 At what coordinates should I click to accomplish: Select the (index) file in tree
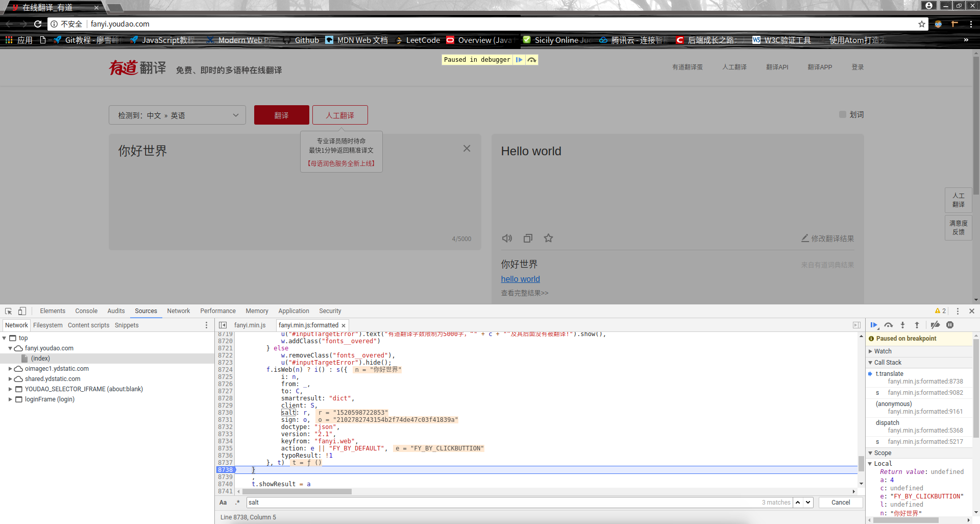click(x=40, y=359)
